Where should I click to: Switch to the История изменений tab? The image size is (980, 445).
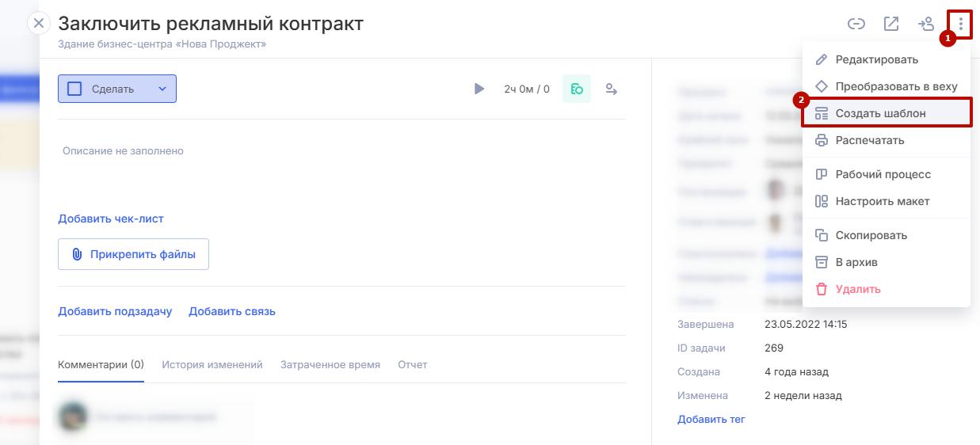pyautogui.click(x=212, y=365)
